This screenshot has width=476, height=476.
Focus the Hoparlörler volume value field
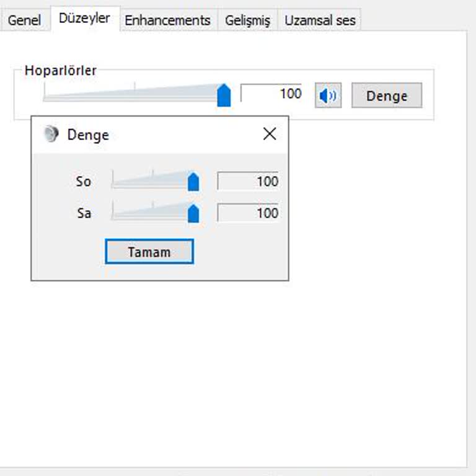coord(271,94)
